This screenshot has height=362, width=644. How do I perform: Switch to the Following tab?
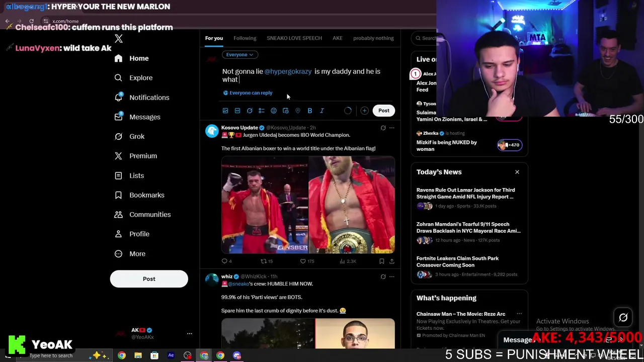245,38
